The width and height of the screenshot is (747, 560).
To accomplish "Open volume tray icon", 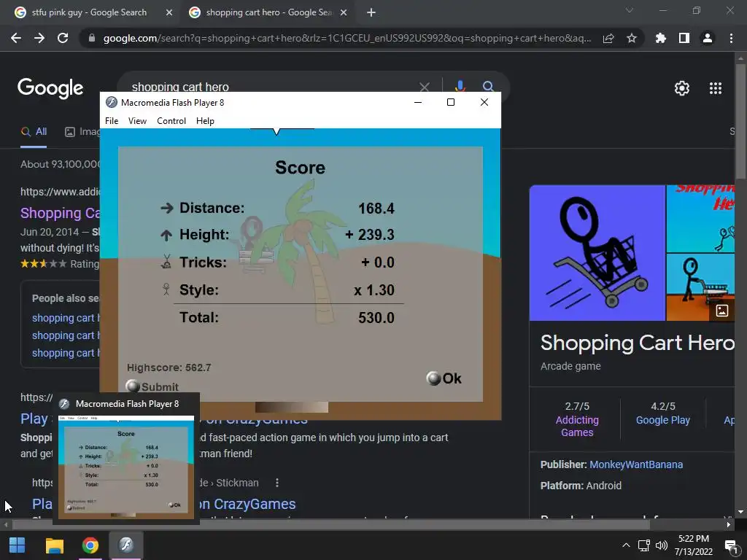I will point(661,545).
